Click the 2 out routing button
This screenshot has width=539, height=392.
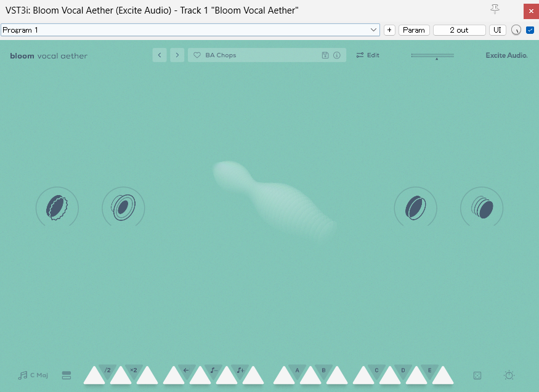pyautogui.click(x=460, y=30)
